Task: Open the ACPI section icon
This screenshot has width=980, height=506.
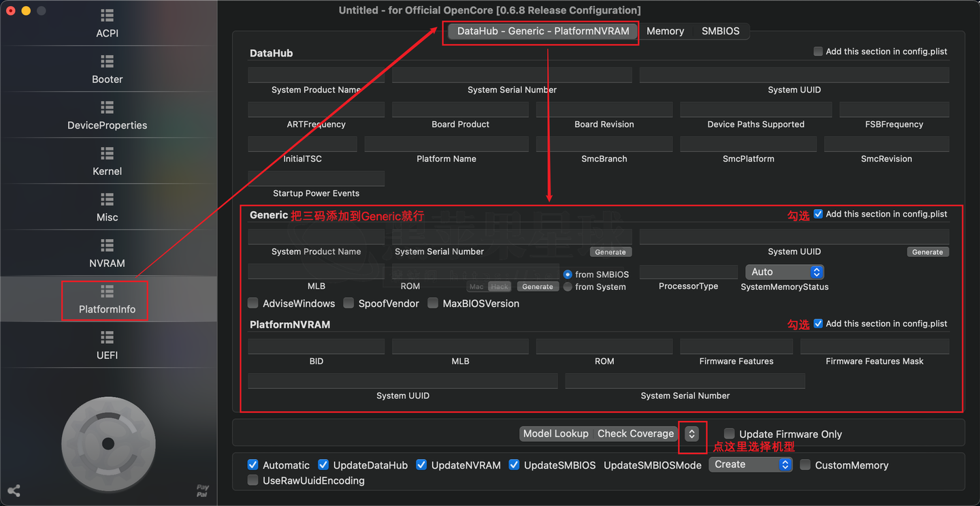Action: 107,15
